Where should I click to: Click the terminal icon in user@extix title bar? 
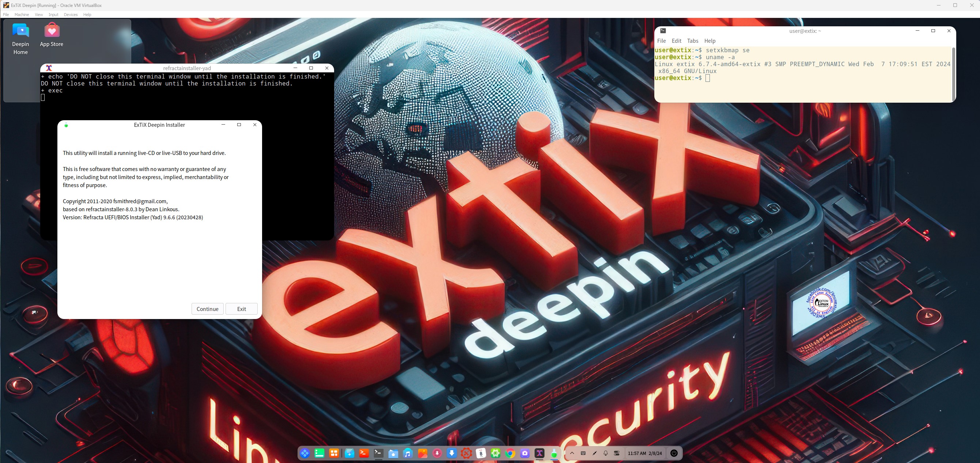[x=663, y=31]
